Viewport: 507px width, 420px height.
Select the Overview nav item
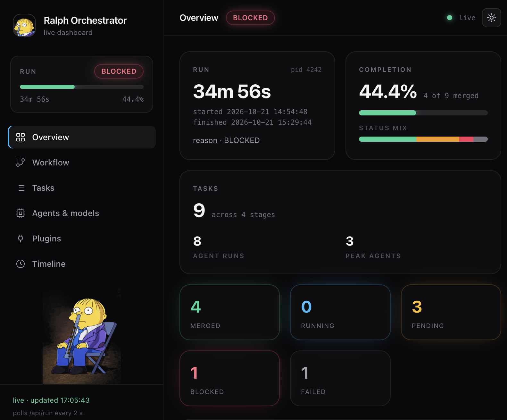click(x=82, y=137)
